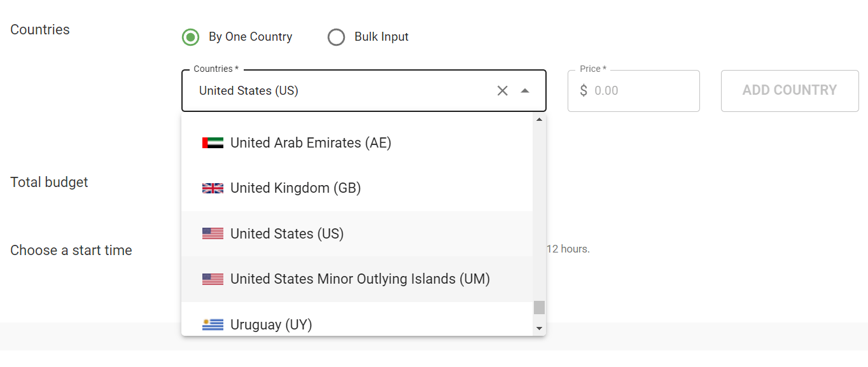Click the United Kingdom flag icon

click(213, 188)
